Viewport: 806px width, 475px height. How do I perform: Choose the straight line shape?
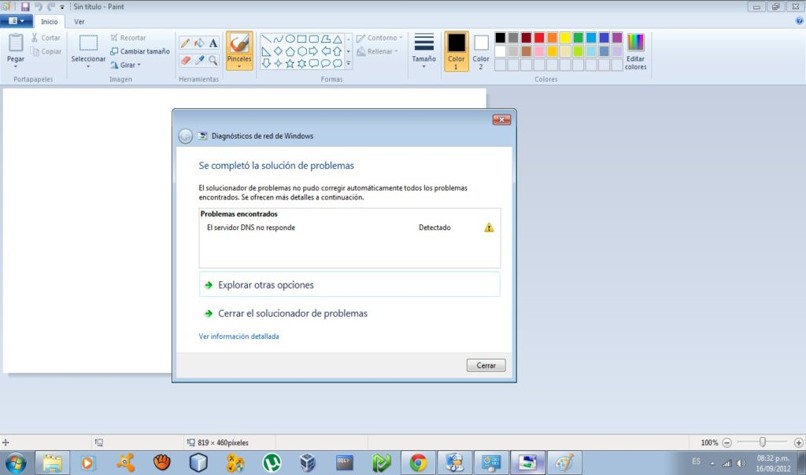tap(266, 39)
